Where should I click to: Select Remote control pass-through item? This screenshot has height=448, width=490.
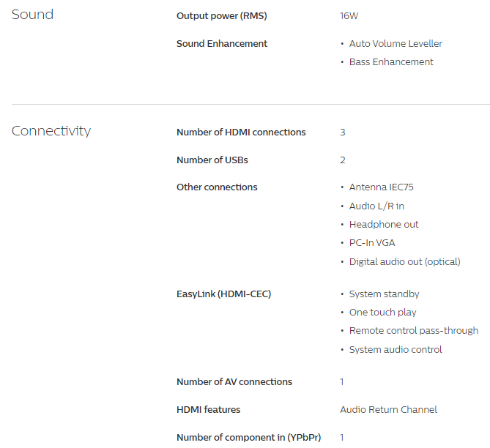coord(414,331)
